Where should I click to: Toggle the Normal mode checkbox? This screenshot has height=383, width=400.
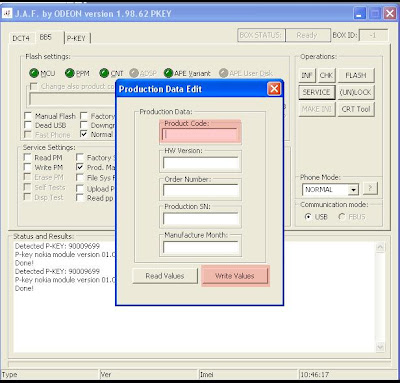[84, 134]
